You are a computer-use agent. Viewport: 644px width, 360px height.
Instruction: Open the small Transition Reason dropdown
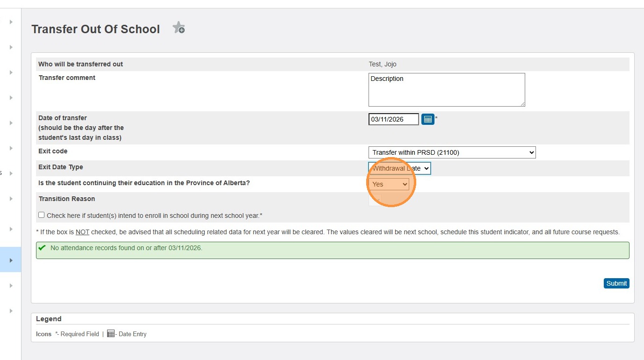(x=375, y=200)
